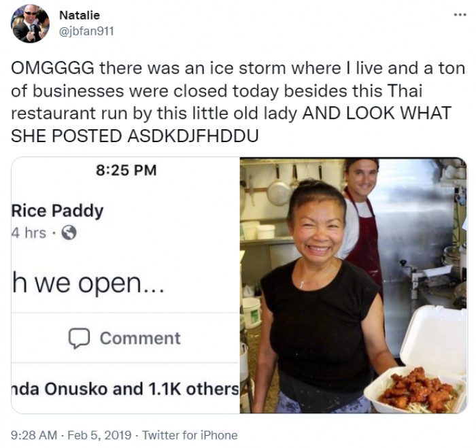
Task: Open the restaurant kitchen photo
Action: (x=353, y=285)
